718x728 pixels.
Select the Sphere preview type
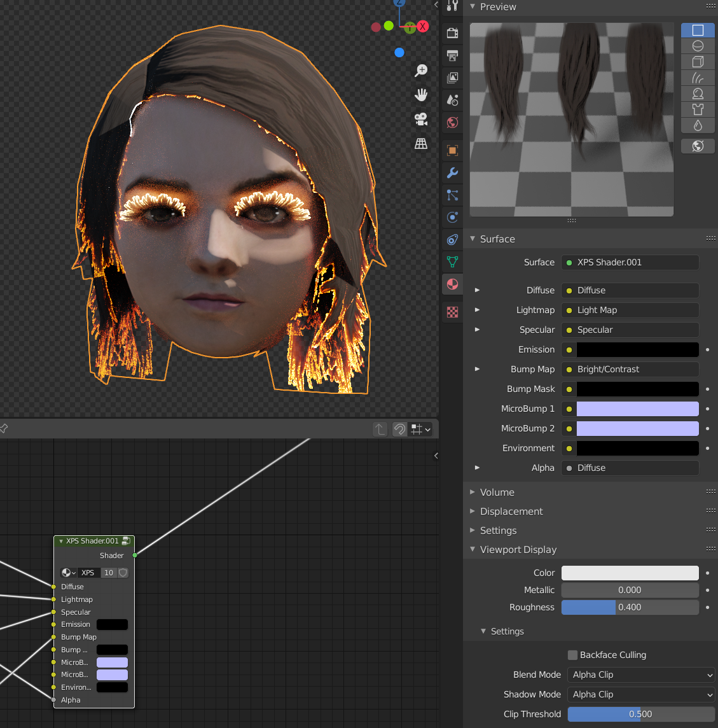point(698,46)
